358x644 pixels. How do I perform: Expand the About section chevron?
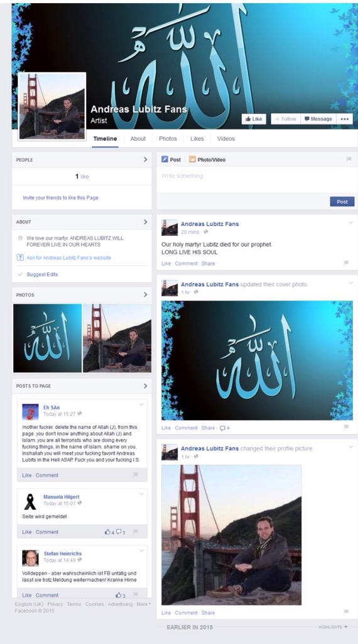tap(145, 222)
